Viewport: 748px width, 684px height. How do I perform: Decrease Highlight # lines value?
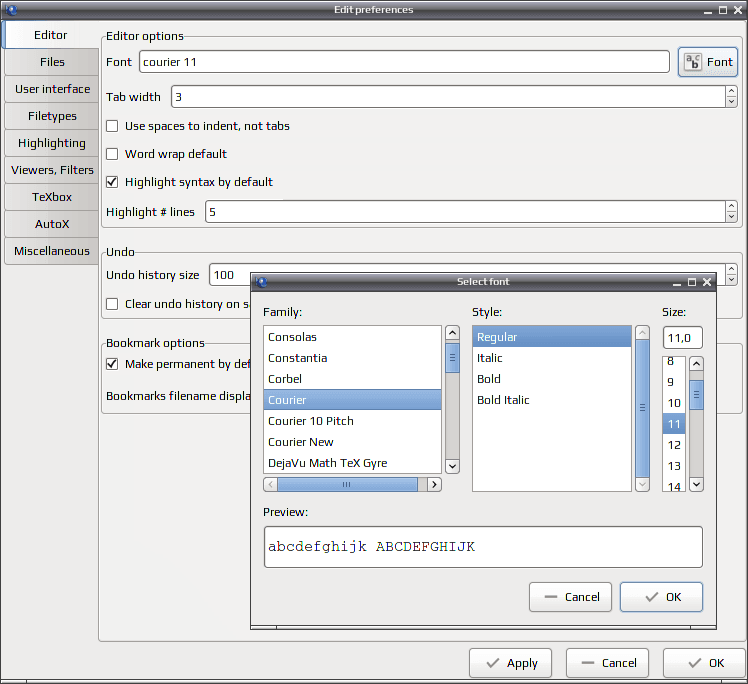click(731, 217)
